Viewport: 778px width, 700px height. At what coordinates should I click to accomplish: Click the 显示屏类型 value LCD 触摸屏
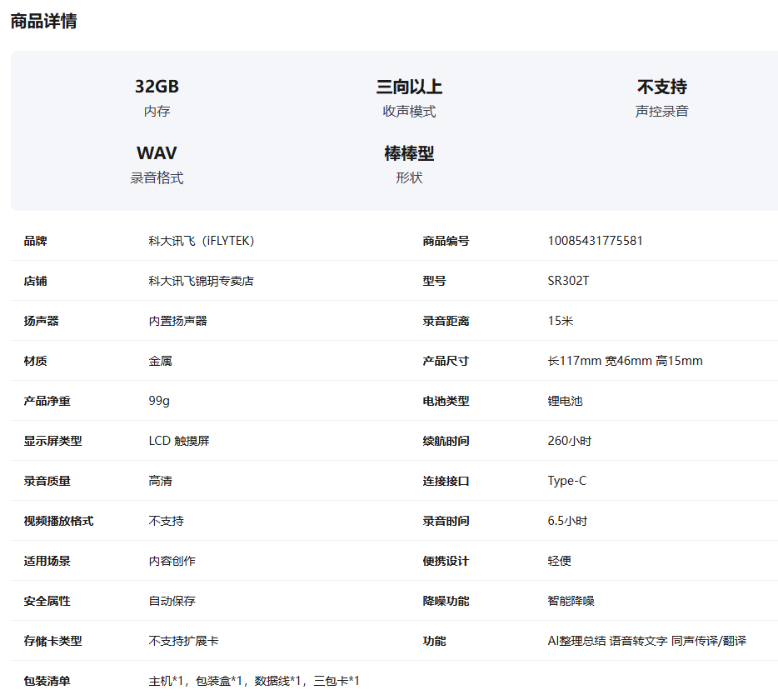[179, 441]
